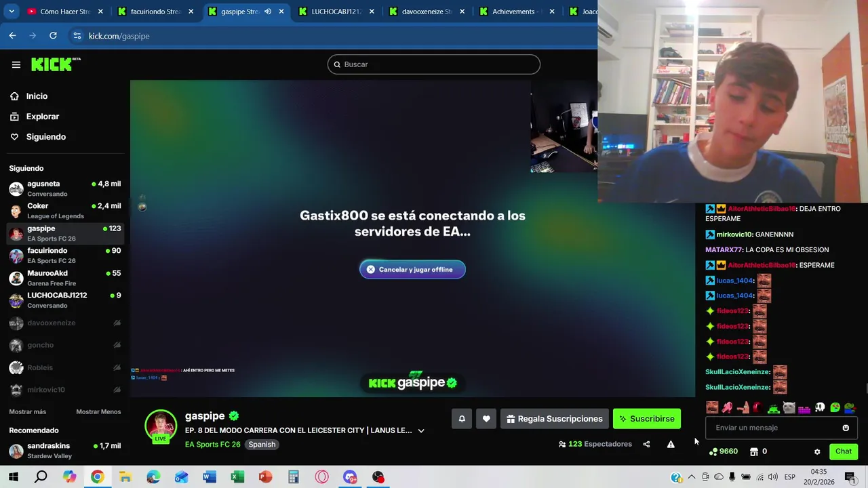Open Windows Start menu
This screenshot has height=488, width=868.
tap(13, 477)
